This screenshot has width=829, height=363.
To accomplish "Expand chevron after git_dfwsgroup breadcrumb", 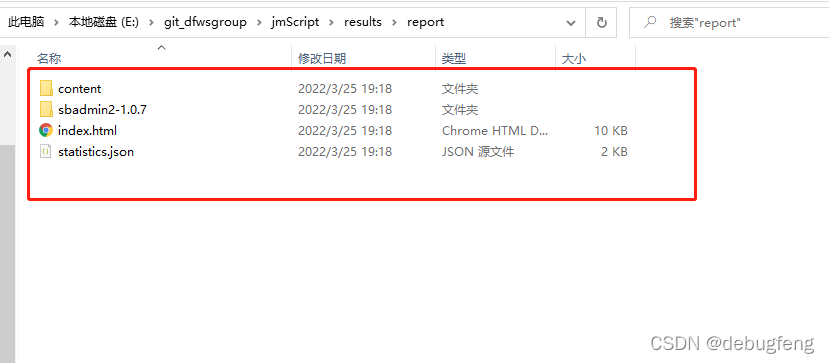I will (x=259, y=22).
